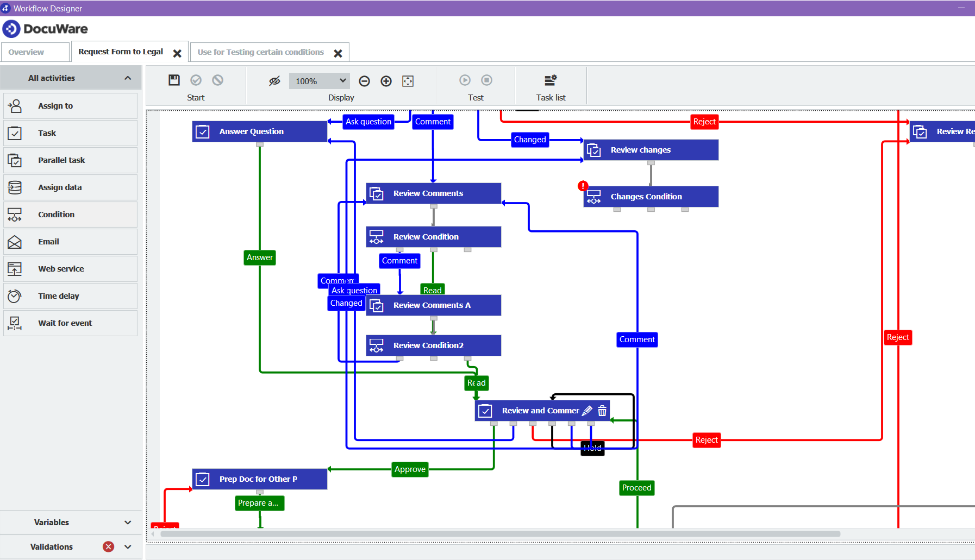Expand the Variables section
The width and height of the screenshot is (975, 560).
tap(128, 523)
